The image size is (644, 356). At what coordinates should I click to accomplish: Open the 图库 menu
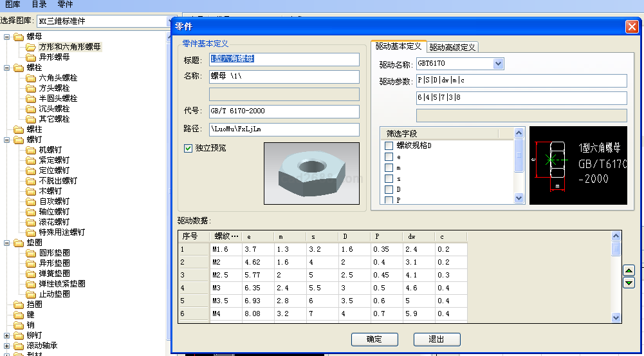13,5
